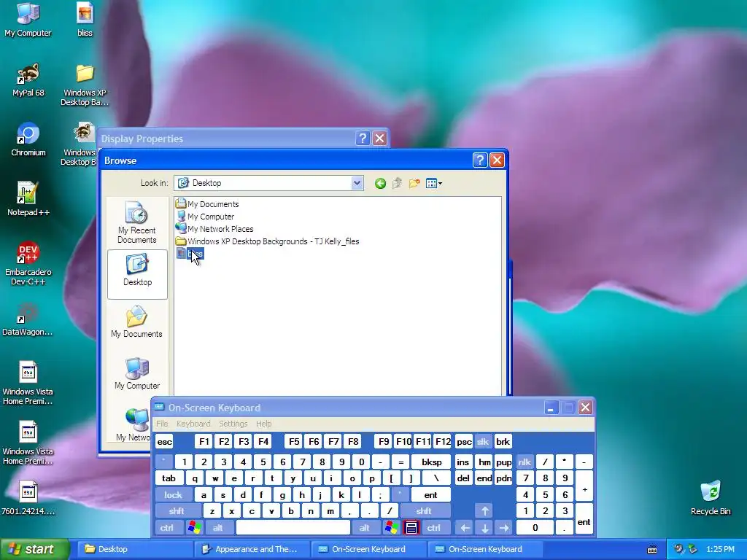Open the bliss image on desktop

(x=85, y=19)
